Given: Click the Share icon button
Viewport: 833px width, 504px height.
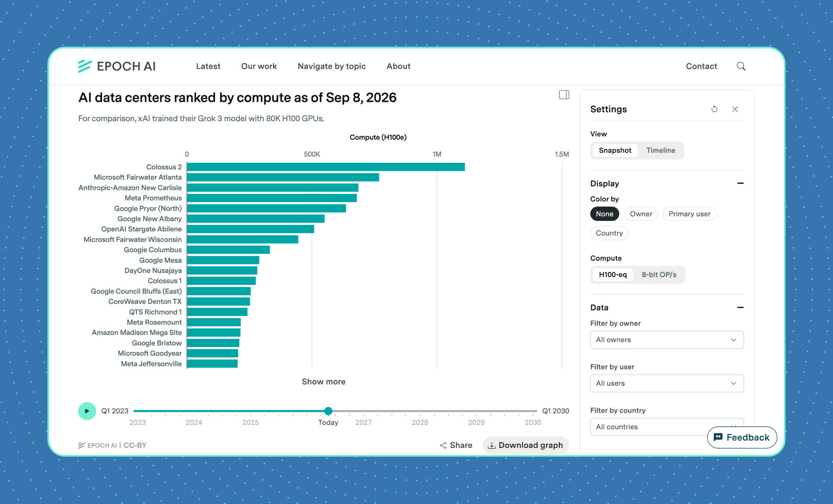Looking at the screenshot, I should [456, 445].
